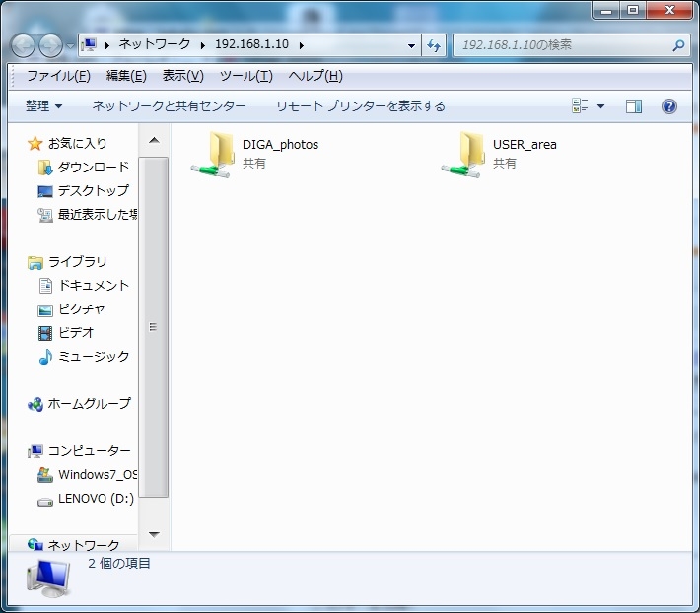Screen dimensions: 700x613
Task: Go back with the Back arrow button
Action: click(x=23, y=45)
